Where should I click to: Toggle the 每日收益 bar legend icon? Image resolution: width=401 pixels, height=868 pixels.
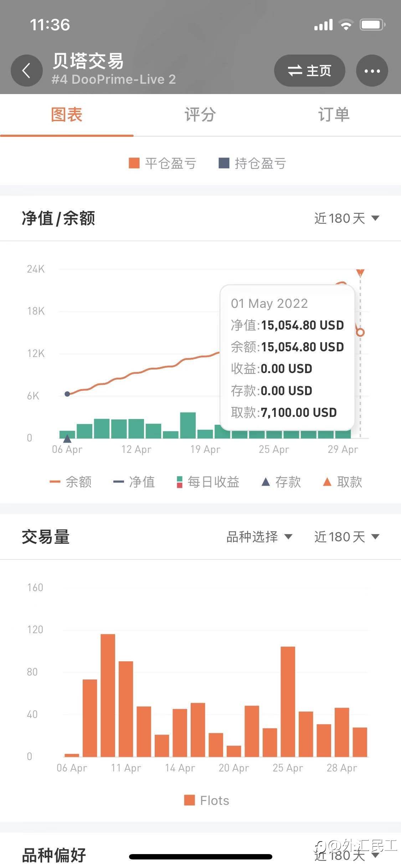coord(180,482)
